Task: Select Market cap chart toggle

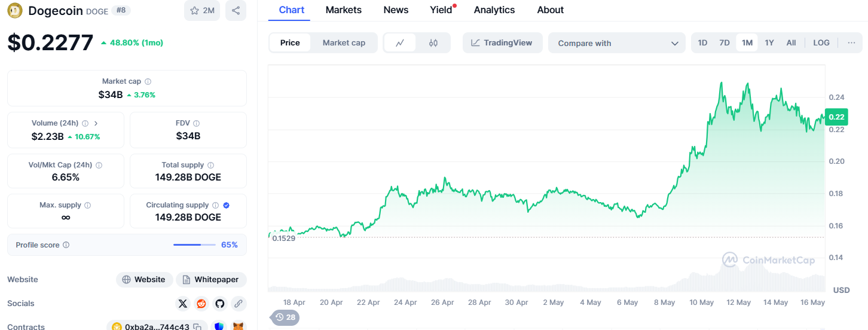Action: [x=344, y=43]
